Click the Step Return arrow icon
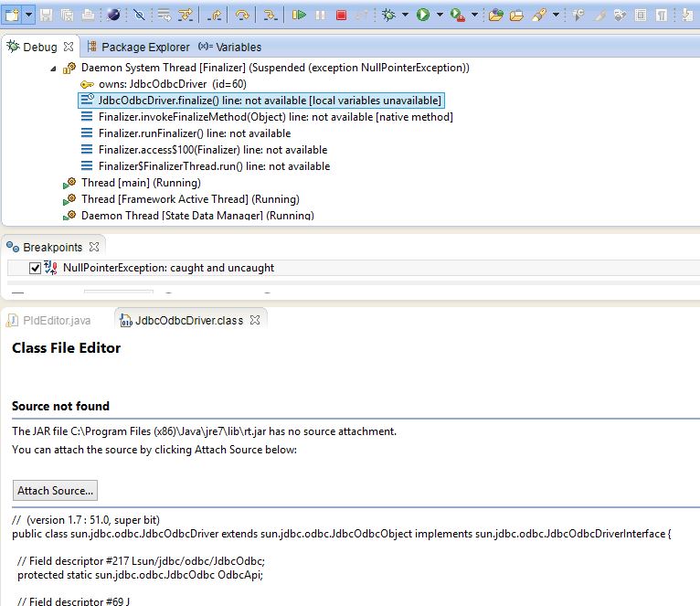The width and height of the screenshot is (700, 606). [x=214, y=16]
